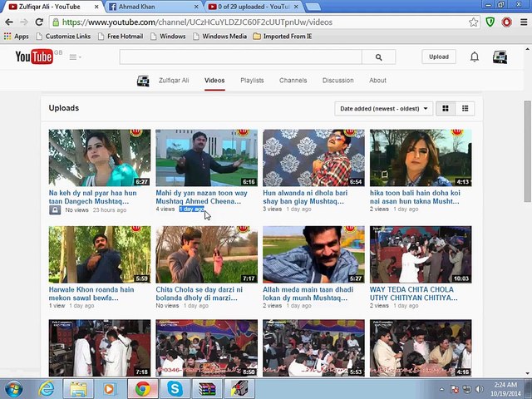Open the sort dropdown Date added (newest - oldest)
This screenshot has height=399, width=532.
383,109
